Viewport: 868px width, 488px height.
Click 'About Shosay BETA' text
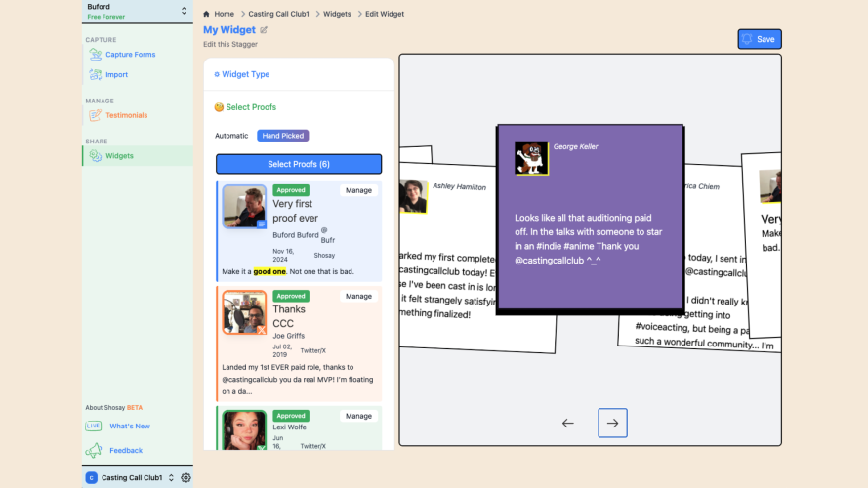pyautogui.click(x=114, y=408)
